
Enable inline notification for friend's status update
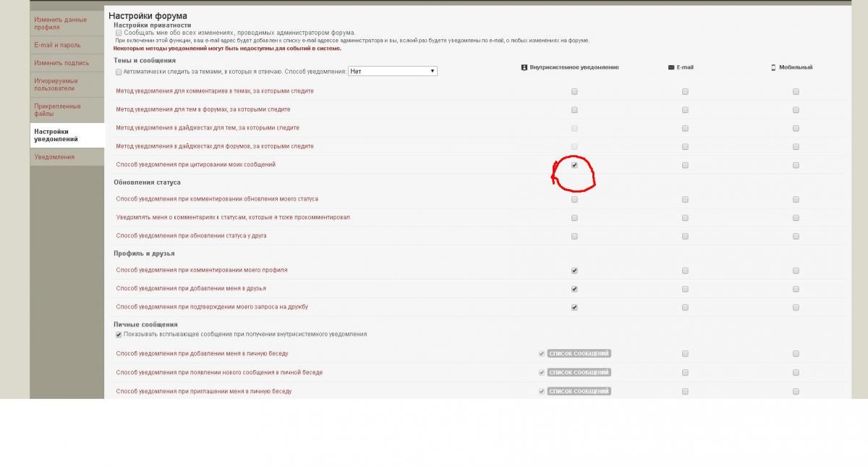(574, 236)
